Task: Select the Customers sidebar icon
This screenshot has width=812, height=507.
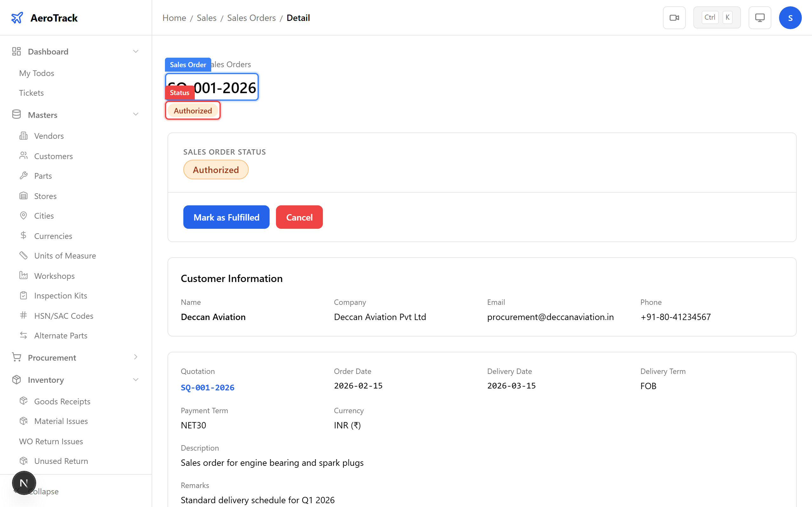Action: [23, 156]
